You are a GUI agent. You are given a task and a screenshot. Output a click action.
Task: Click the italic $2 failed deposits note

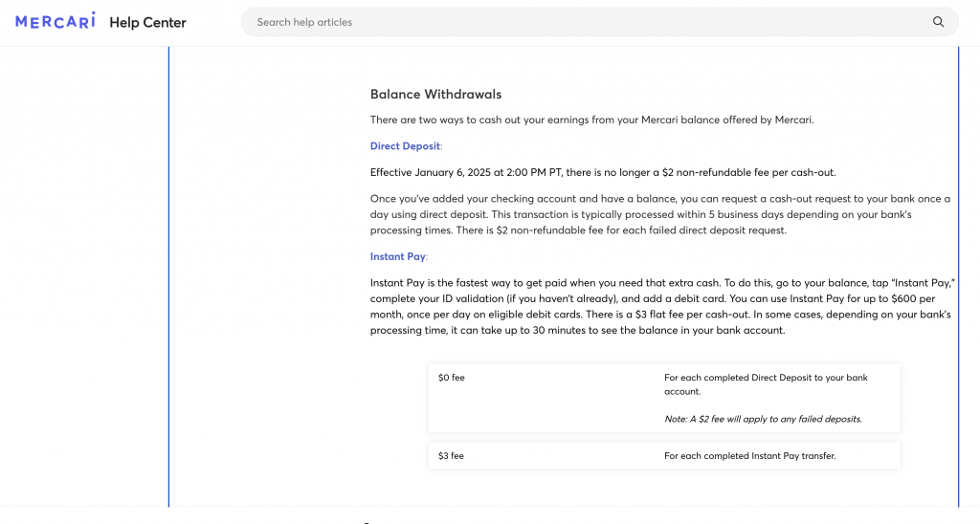coord(763,419)
